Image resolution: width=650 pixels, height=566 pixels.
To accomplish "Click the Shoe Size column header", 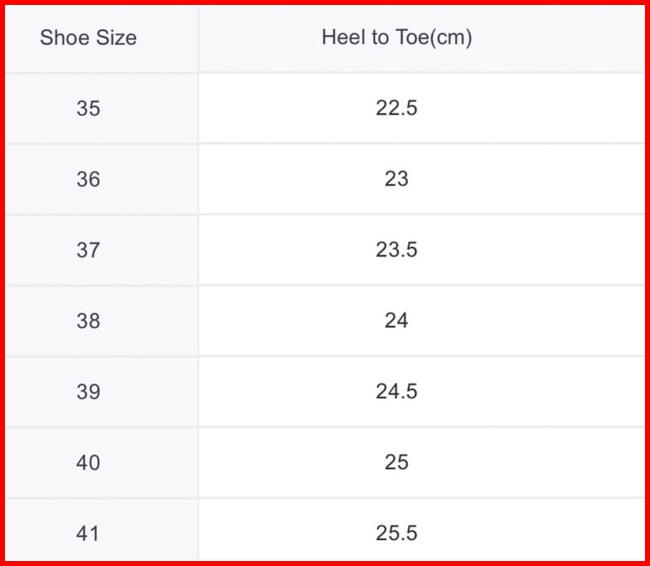I will [x=88, y=39].
